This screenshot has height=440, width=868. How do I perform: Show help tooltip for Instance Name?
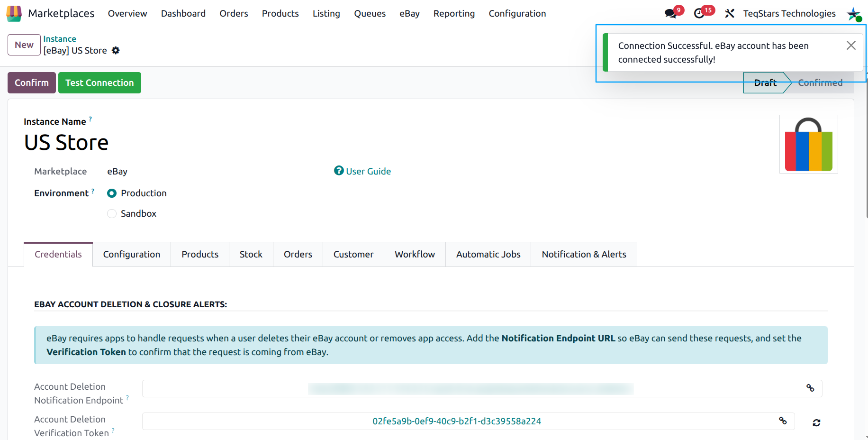click(90, 119)
